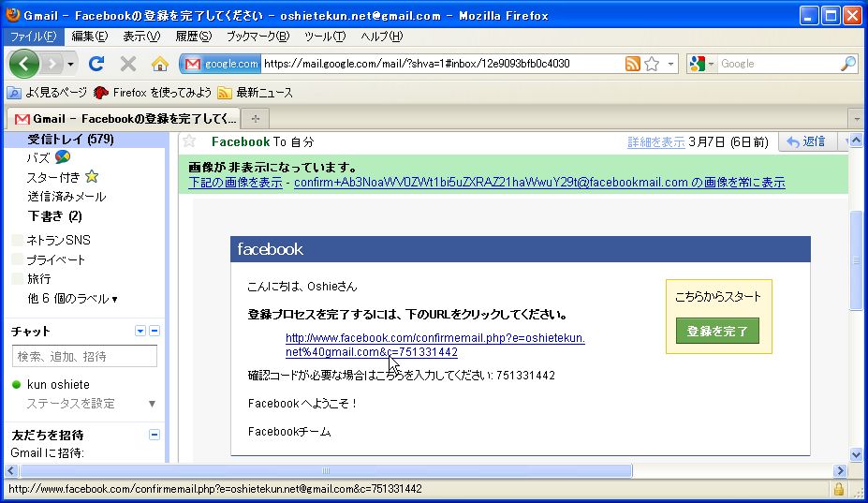Image resolution: width=868 pixels, height=503 pixels.
Task: Click the horizontal scrollbar thumb
Action: (326, 471)
